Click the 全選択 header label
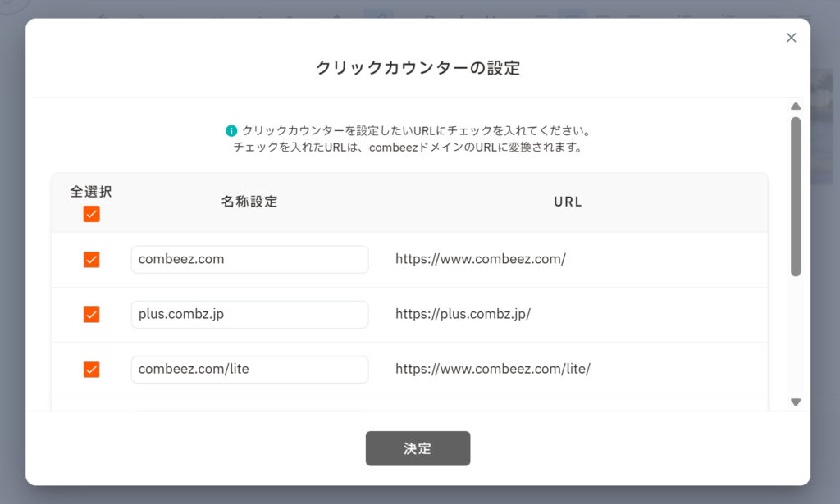Viewport: 840px width, 504px height. coord(91,192)
